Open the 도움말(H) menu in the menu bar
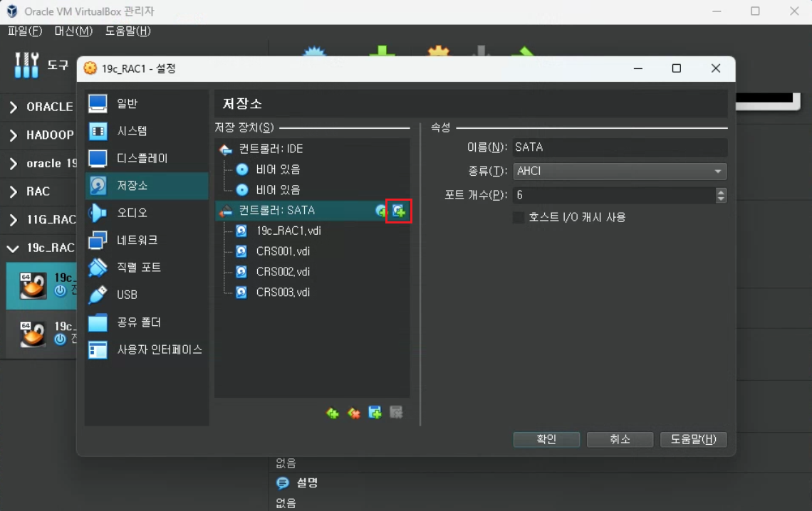The height and width of the screenshot is (511, 812). click(128, 31)
